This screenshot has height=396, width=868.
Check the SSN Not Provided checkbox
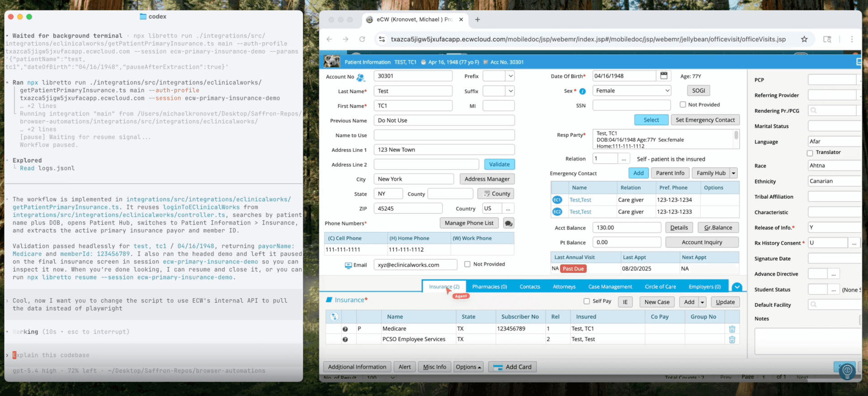[x=683, y=104]
